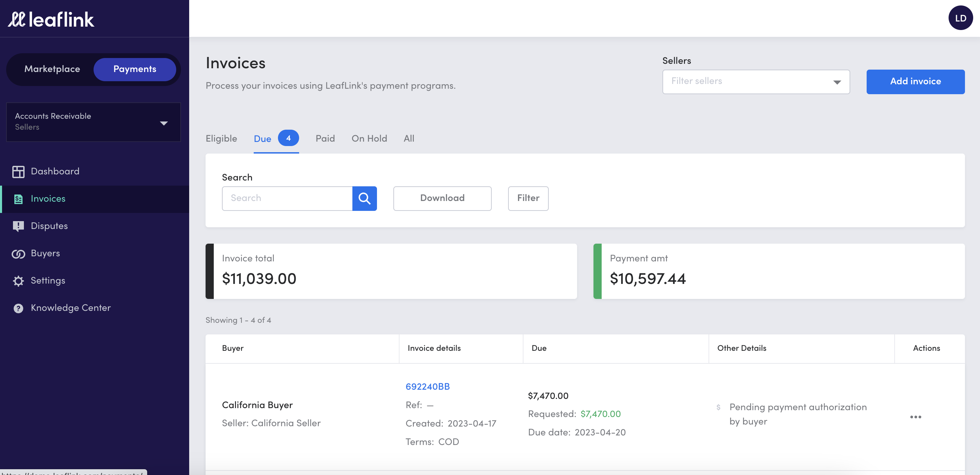
Task: Open Buyers in sidebar
Action: [x=94, y=254]
